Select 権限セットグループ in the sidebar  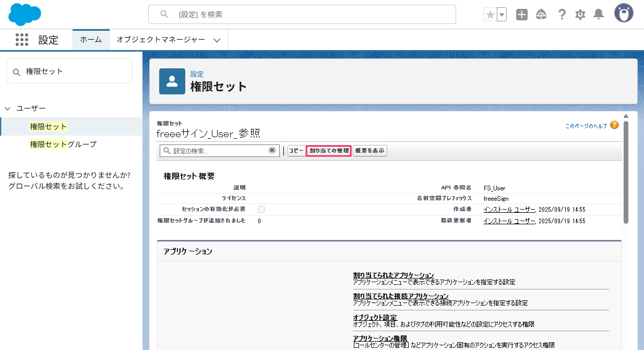click(63, 144)
